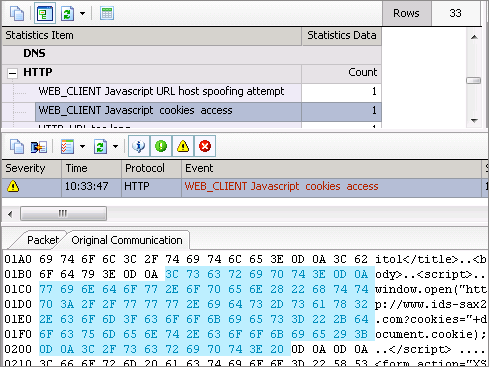The image size is (489, 367).
Task: Click the statistics scrollbar down arrow
Action: 474,121
